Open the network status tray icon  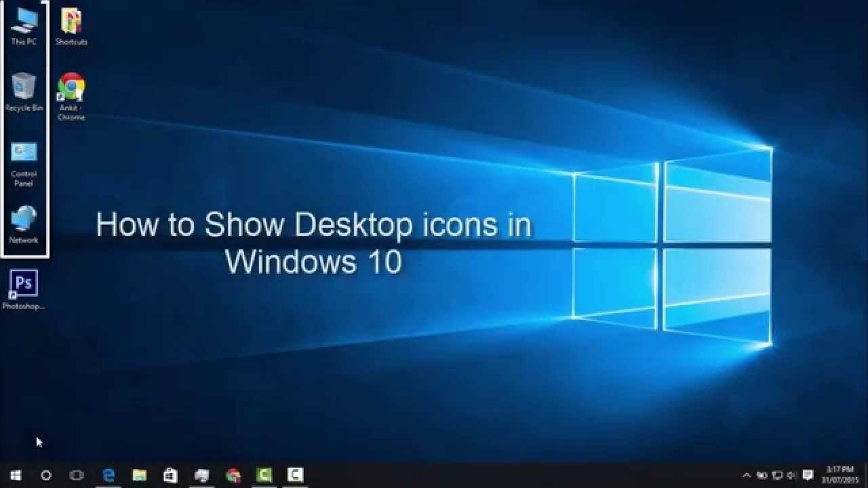click(778, 475)
